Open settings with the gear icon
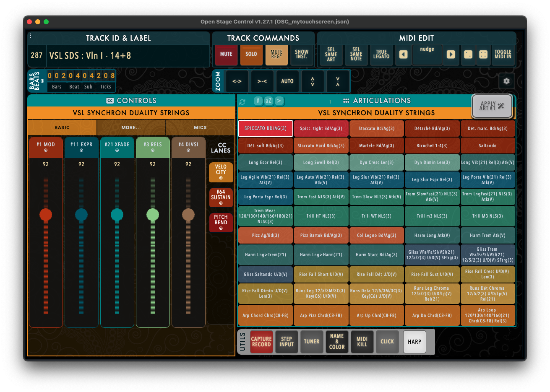The width and height of the screenshot is (550, 392). (506, 81)
